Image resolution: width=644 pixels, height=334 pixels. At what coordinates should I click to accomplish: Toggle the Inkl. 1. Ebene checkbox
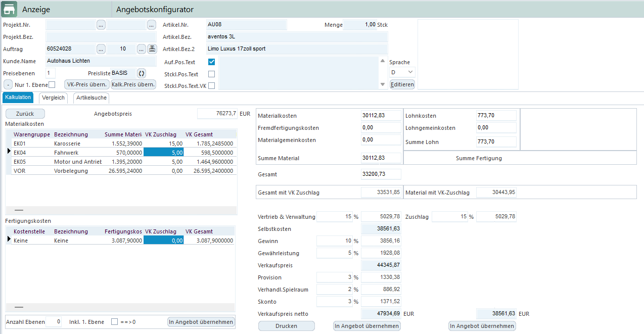pyautogui.click(x=114, y=322)
